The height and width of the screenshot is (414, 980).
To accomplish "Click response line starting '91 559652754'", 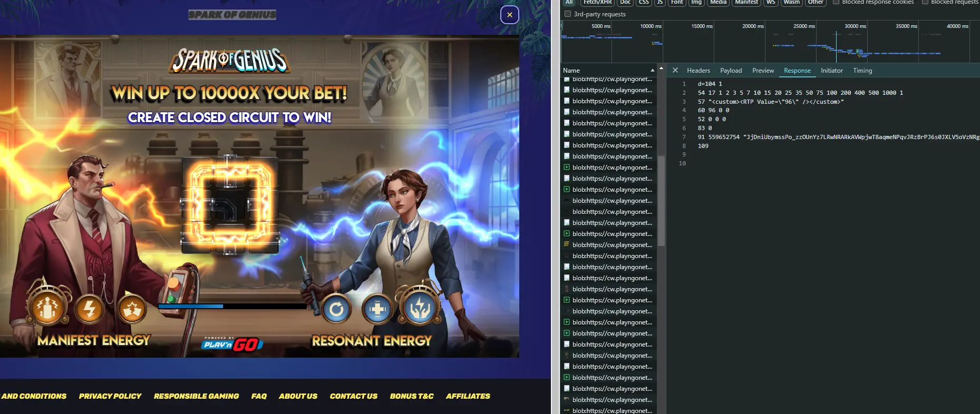I will tap(838, 137).
